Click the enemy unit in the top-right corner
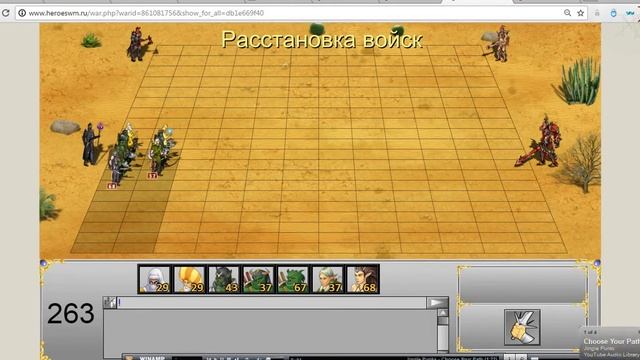The image size is (640, 360). [x=499, y=43]
